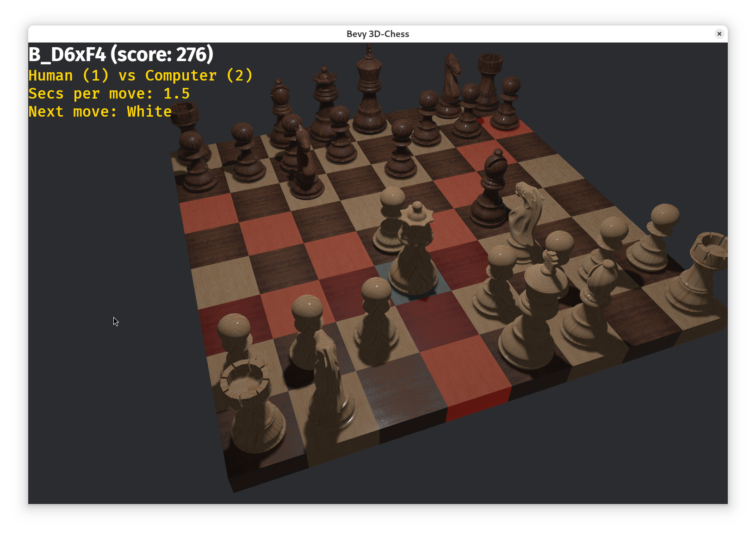The width and height of the screenshot is (756, 535).
Task: Select the black rook beside the back-row black knight
Action: pyautogui.click(x=489, y=83)
